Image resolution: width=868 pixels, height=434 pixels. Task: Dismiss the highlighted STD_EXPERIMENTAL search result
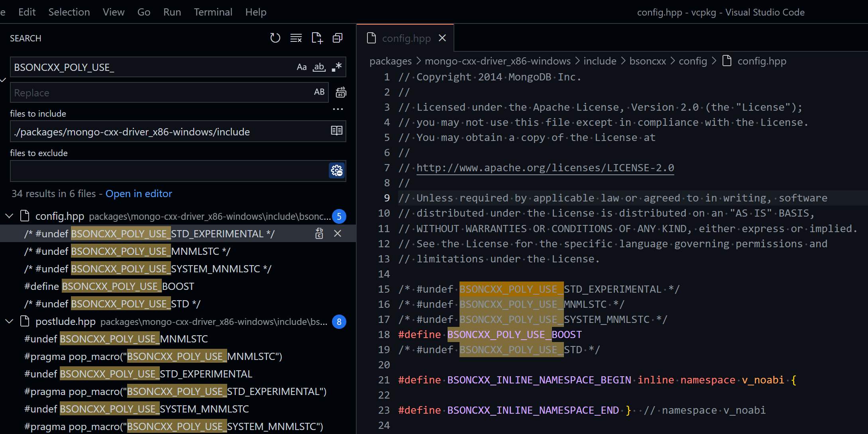click(338, 234)
